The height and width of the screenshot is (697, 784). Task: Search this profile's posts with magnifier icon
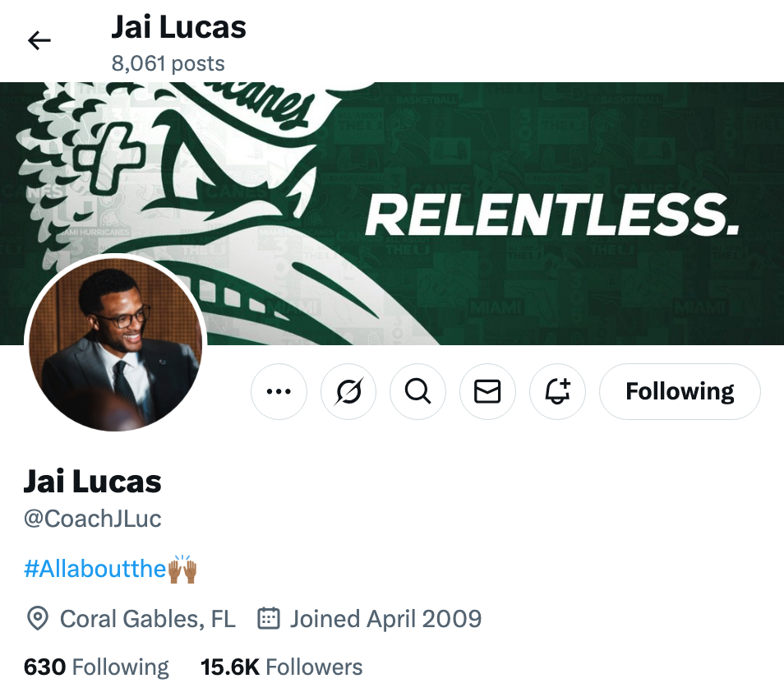(x=418, y=391)
